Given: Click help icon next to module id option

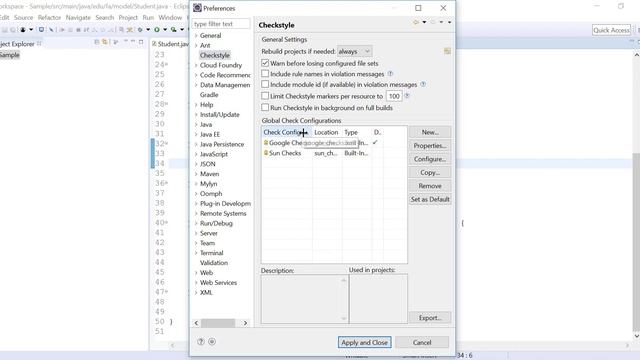Looking at the screenshot, I should 423,84.
